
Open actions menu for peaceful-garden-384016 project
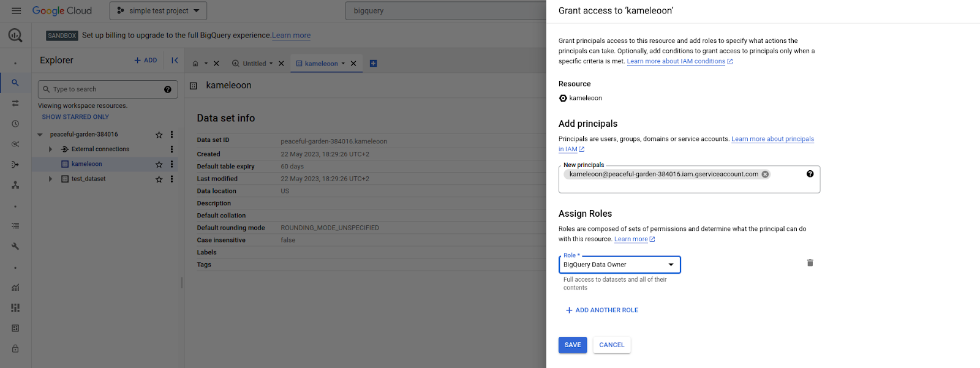[x=171, y=134]
